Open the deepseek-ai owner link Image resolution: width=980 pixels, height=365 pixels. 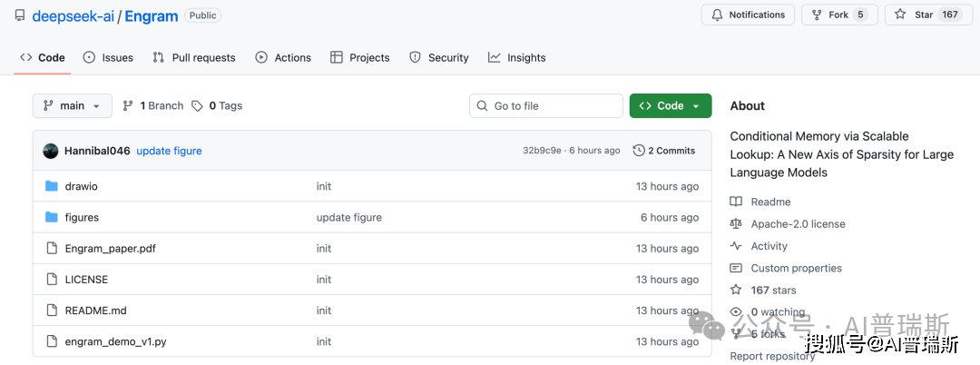click(73, 15)
